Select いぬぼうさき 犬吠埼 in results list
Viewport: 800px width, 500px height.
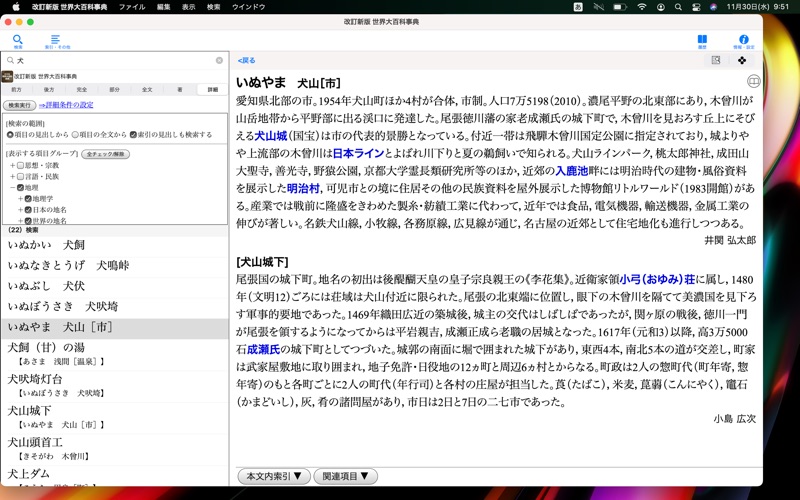(62, 306)
